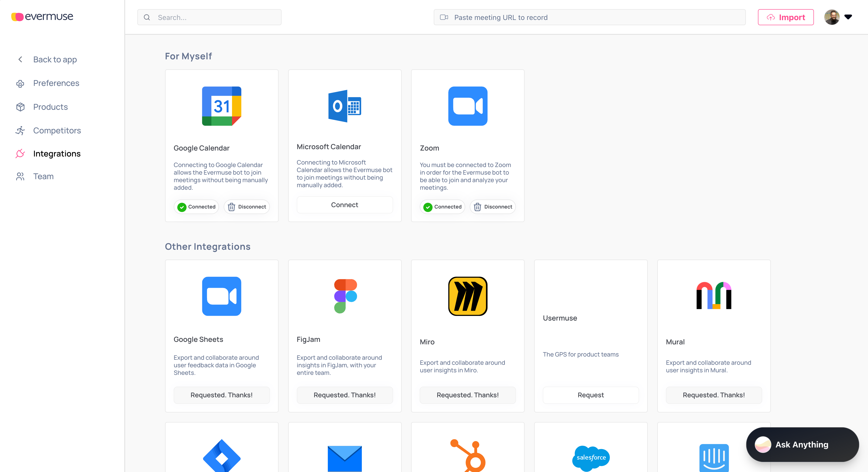Open the profile dropdown arrow
The image size is (868, 472).
[848, 17]
